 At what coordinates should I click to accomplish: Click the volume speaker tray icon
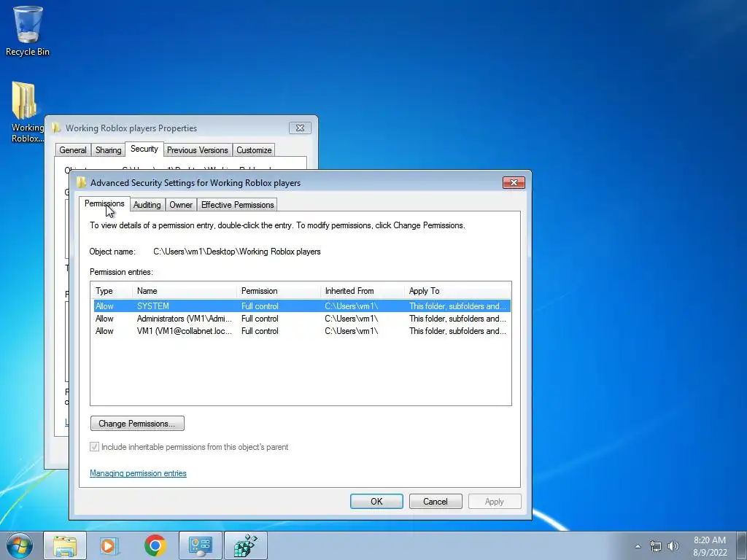[x=673, y=546]
